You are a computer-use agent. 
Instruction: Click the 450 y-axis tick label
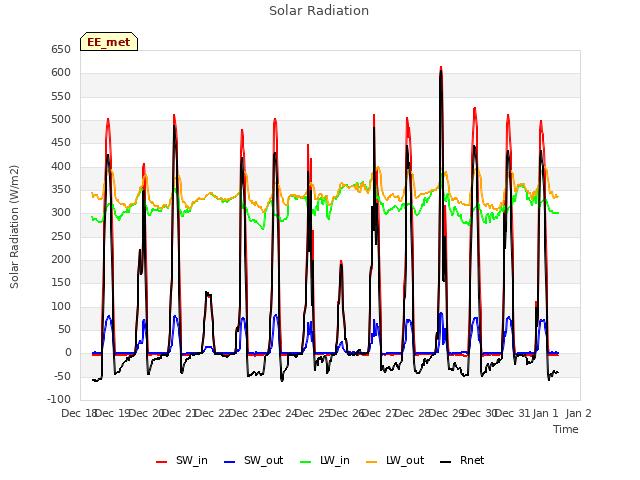click(61, 142)
